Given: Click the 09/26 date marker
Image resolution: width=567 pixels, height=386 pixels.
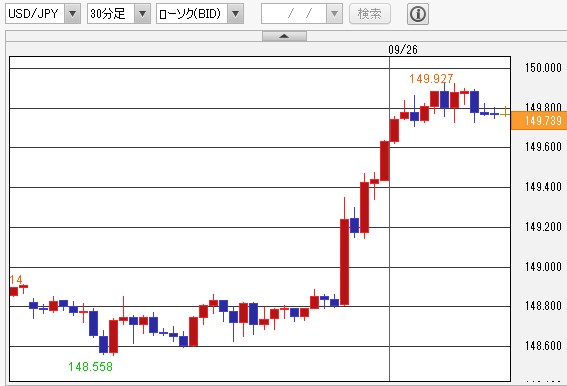Looking at the screenshot, I should 403,50.
